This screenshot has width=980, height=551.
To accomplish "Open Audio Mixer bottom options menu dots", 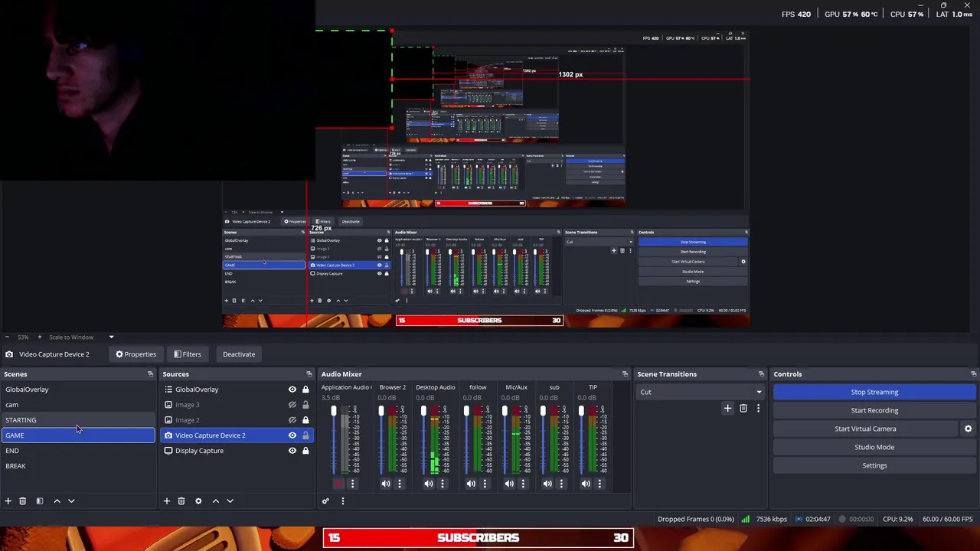I will coord(342,501).
